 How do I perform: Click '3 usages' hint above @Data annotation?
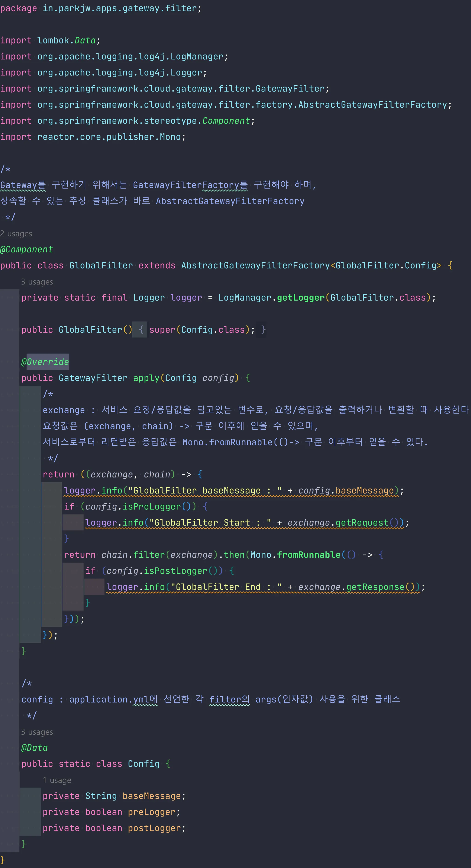pyautogui.click(x=37, y=732)
